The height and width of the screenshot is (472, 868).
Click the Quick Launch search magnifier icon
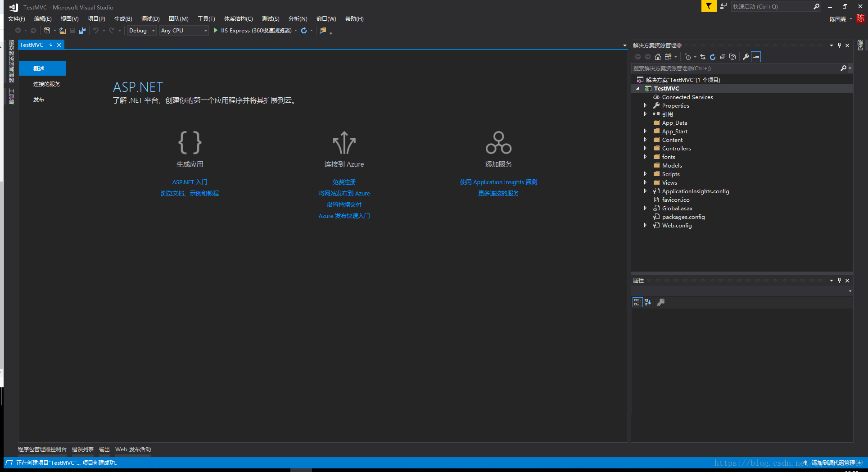[816, 6]
